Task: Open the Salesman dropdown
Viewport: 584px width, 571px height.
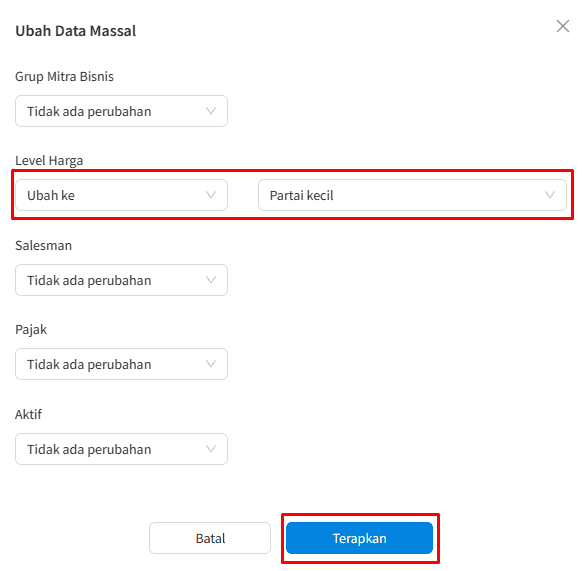Action: [121, 280]
